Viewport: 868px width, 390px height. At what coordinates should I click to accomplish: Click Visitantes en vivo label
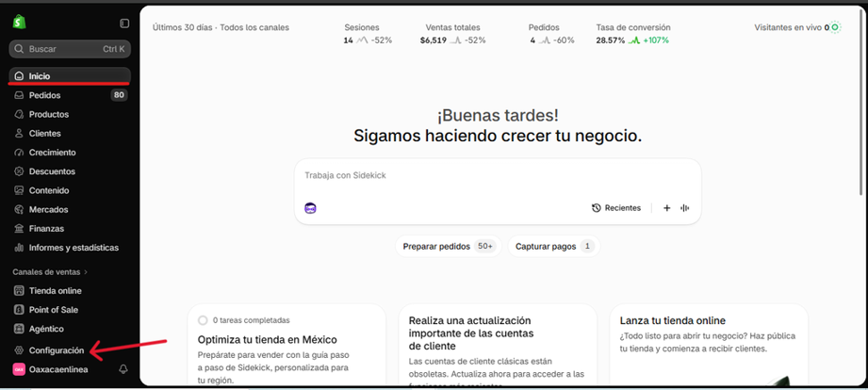point(788,27)
